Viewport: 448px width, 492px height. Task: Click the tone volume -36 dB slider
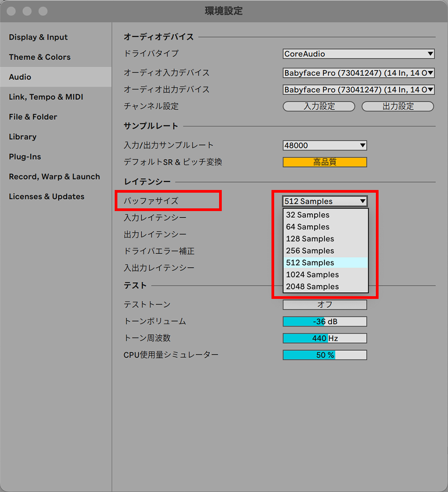[x=325, y=322]
